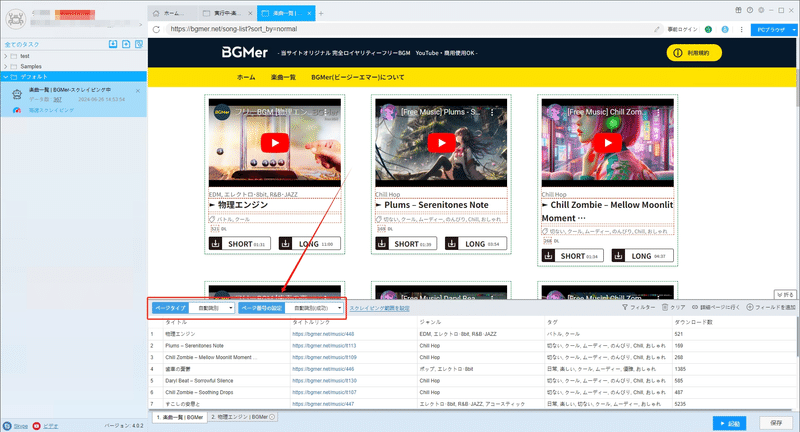
Task: Click LONG download for Chill Zombie track
Action: [x=642, y=256]
